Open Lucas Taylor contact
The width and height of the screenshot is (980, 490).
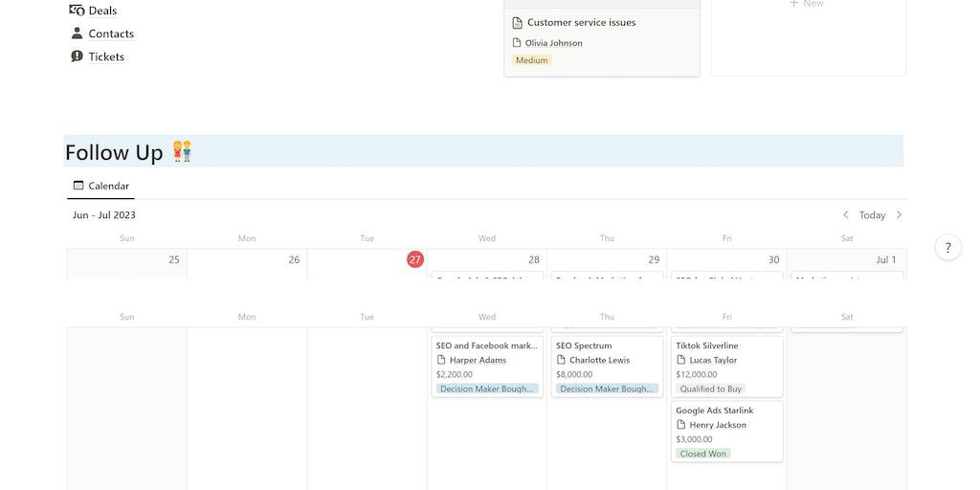coord(713,360)
